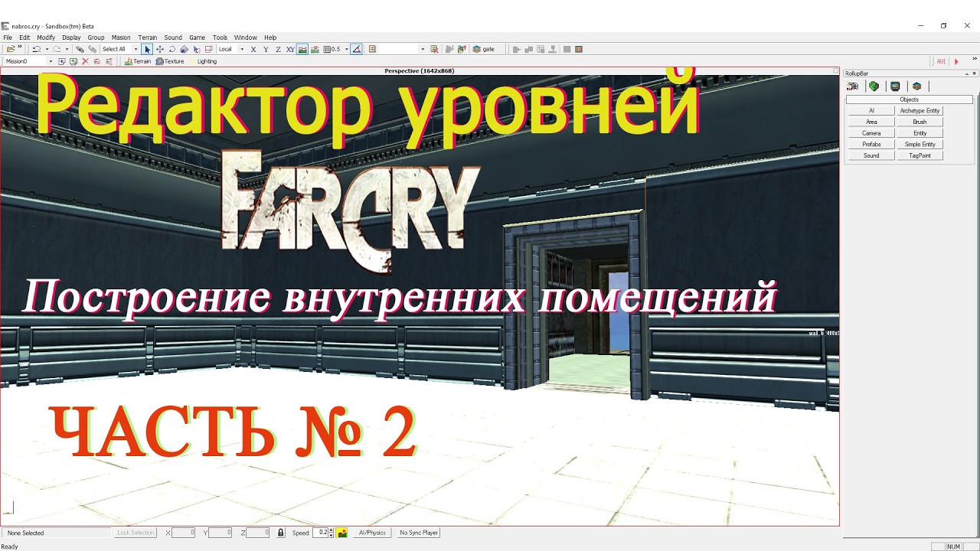Click the Undo arrow icon
The width and height of the screenshot is (980, 551).
pyautogui.click(x=36, y=49)
